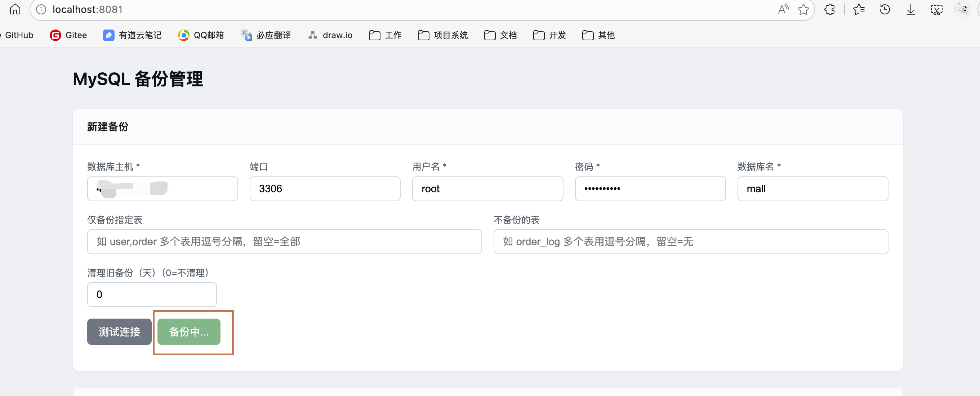Expand the 项目系统 bookmark folder

coord(443,35)
